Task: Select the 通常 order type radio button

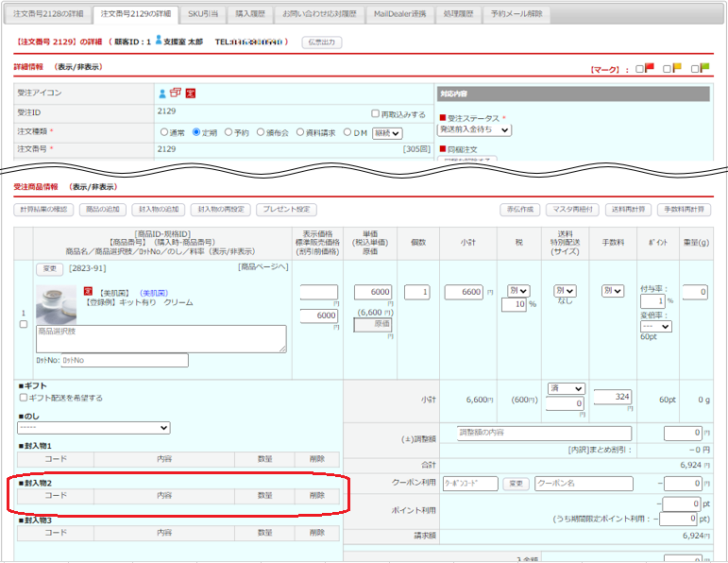Action: click(x=165, y=132)
